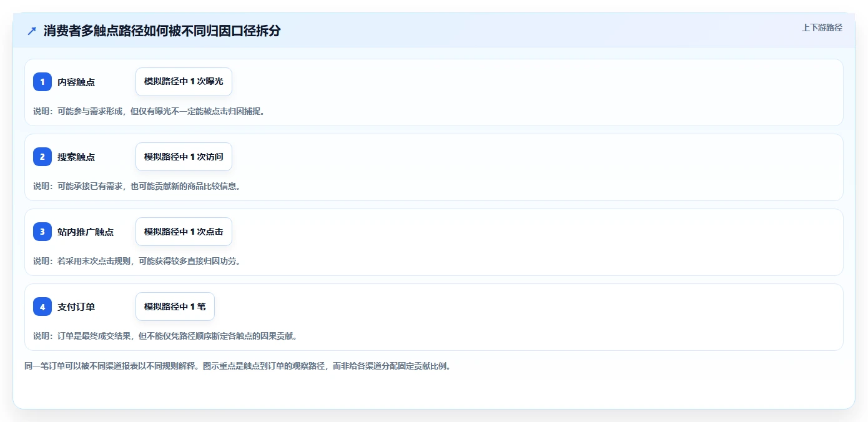
Task: Select the 模拟路径中 1 次访问 chip
Action: point(184,157)
